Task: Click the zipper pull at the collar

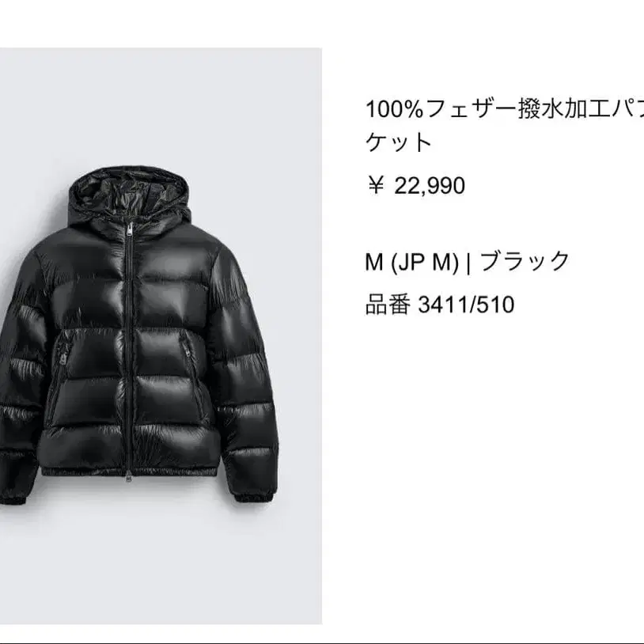Action: (x=130, y=230)
